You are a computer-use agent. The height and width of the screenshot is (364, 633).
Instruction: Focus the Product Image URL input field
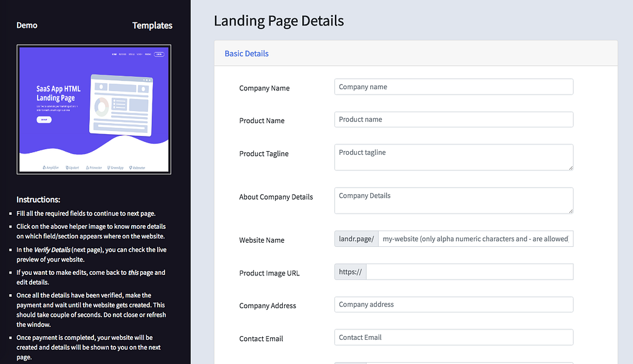click(x=470, y=272)
